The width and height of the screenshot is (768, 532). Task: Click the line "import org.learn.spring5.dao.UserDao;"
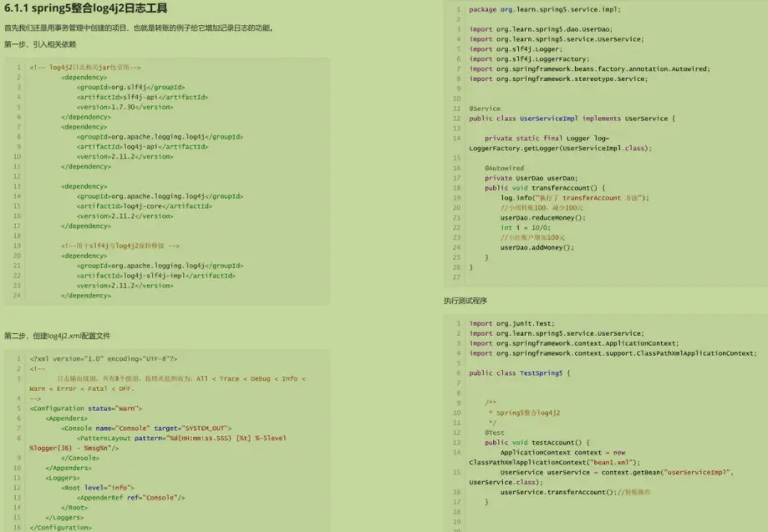tap(541, 29)
